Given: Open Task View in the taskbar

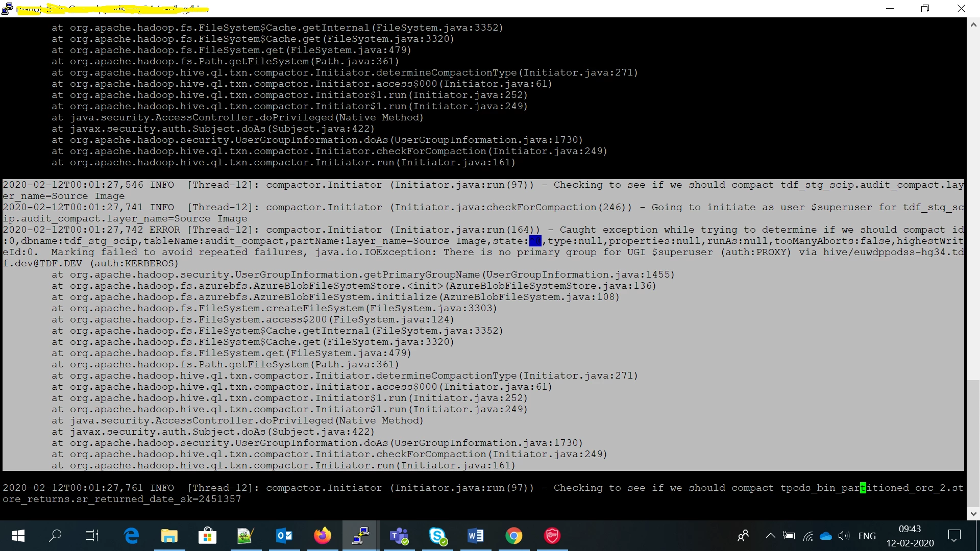Looking at the screenshot, I should pos(92,536).
